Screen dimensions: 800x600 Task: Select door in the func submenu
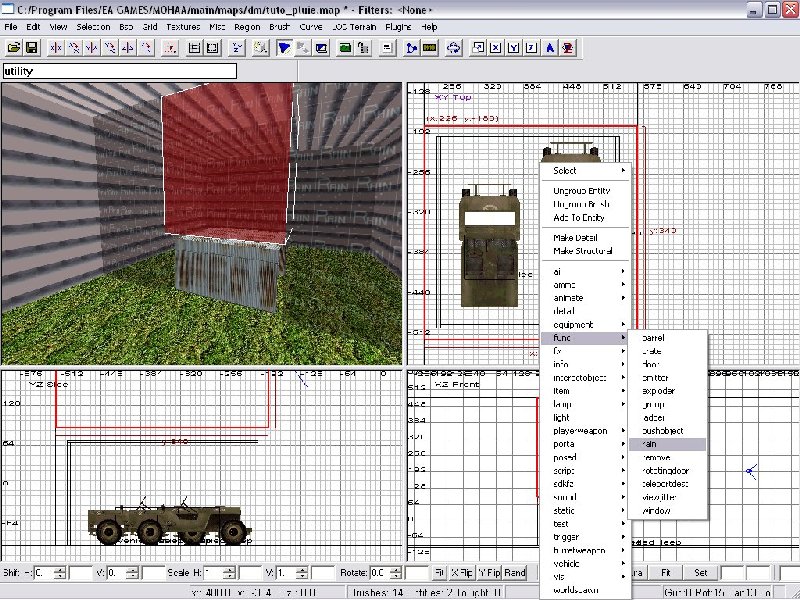point(667,364)
